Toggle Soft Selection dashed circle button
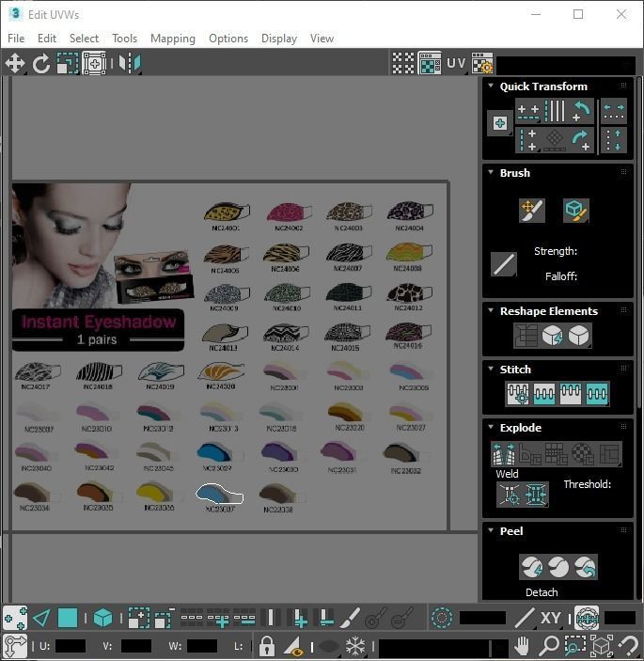Screen dimensions: 644x661 pos(441,619)
